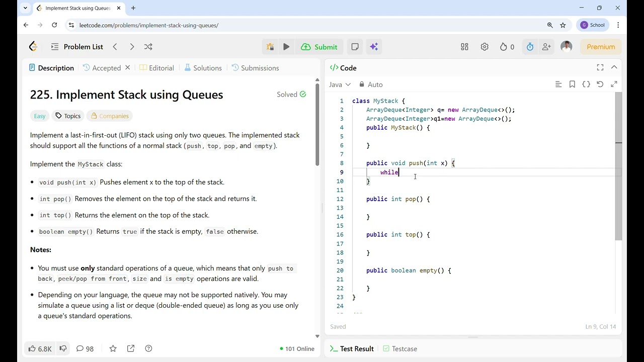Open settings gear in LeetCode toolbar
The width and height of the screenshot is (644, 362).
click(x=485, y=47)
